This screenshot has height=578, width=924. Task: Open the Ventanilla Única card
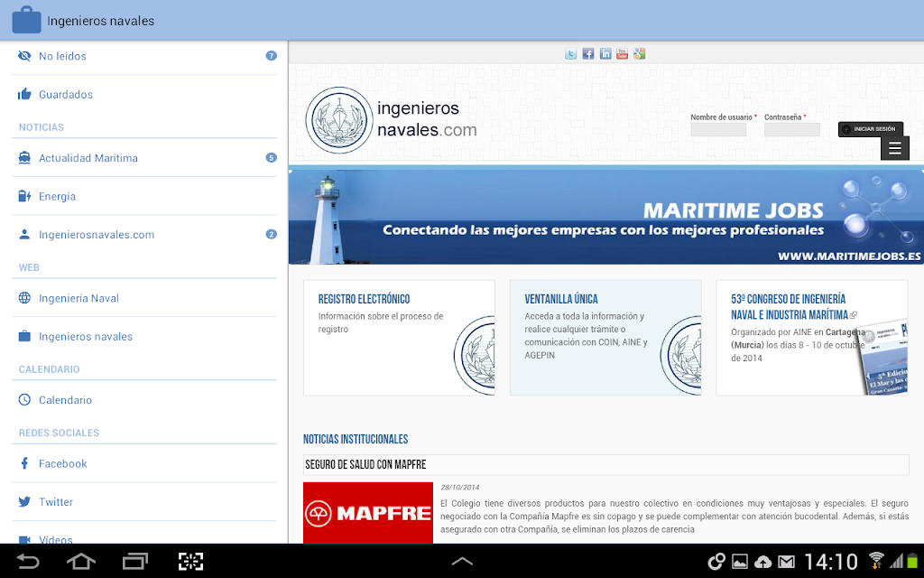(x=605, y=338)
